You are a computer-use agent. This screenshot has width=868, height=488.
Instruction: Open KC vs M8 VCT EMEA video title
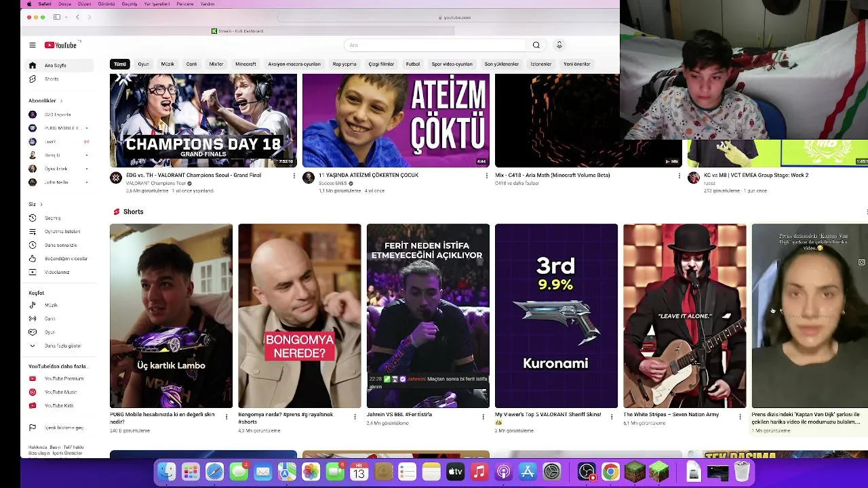pyautogui.click(x=756, y=175)
